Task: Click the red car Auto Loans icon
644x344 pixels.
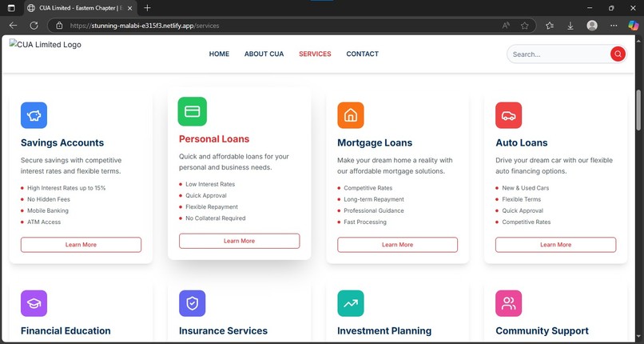Action: [x=508, y=115]
